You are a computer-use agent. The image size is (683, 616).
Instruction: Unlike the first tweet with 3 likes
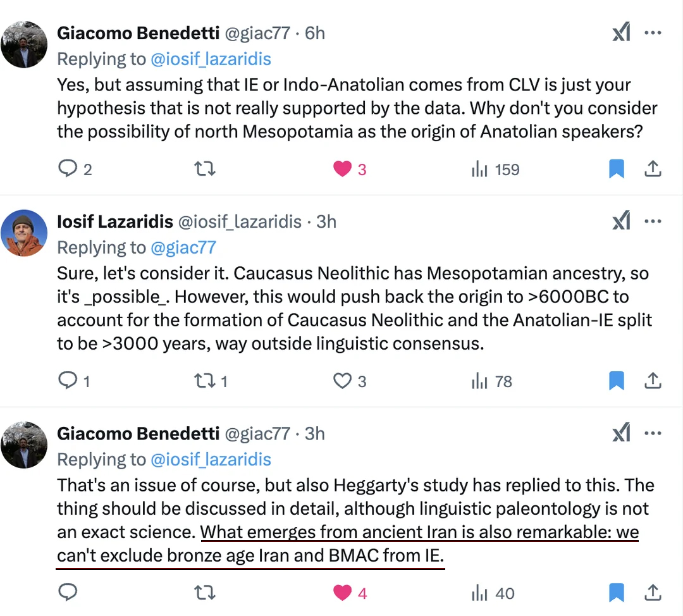point(342,169)
